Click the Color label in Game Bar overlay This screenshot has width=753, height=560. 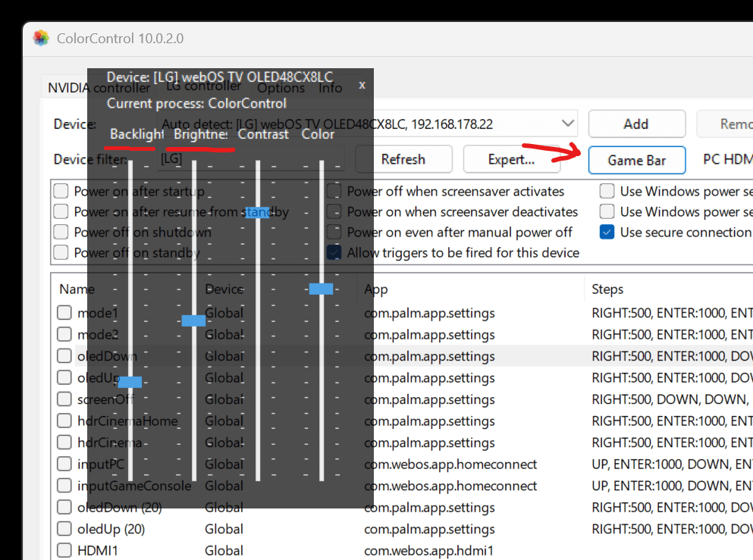click(x=318, y=134)
